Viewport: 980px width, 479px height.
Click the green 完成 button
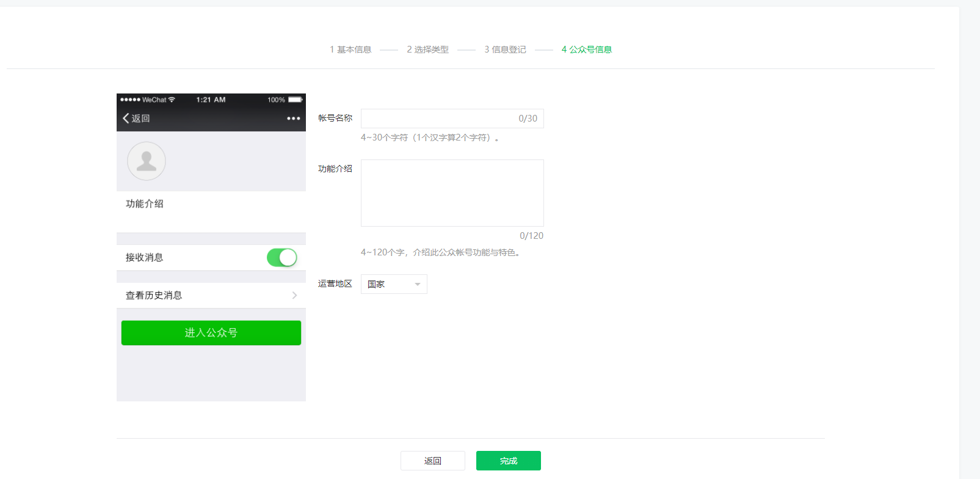tap(509, 461)
